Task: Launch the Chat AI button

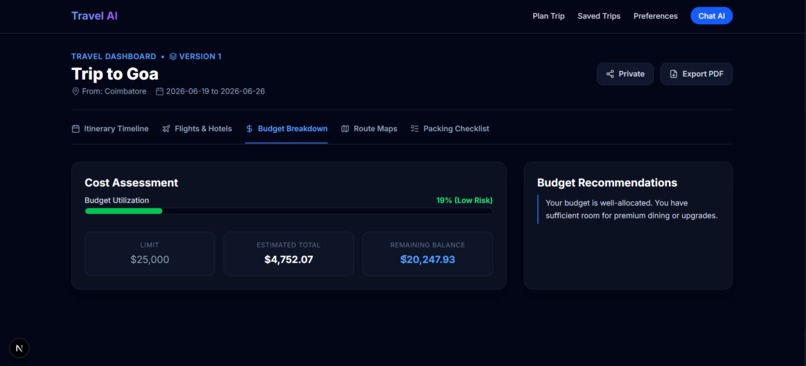Action: [x=711, y=16]
